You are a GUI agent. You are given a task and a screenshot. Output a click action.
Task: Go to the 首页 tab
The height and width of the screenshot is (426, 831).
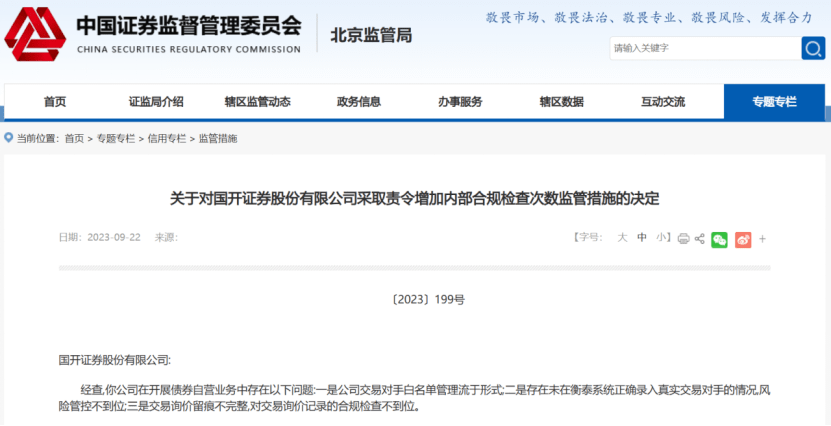tap(55, 102)
